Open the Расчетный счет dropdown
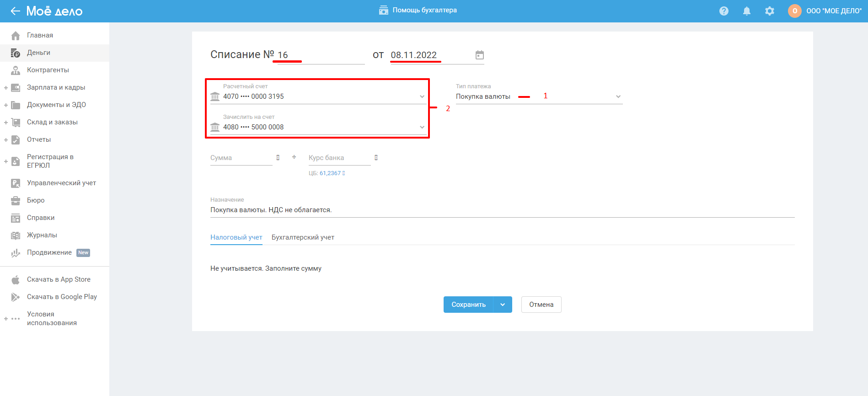This screenshot has width=868, height=396. click(422, 96)
